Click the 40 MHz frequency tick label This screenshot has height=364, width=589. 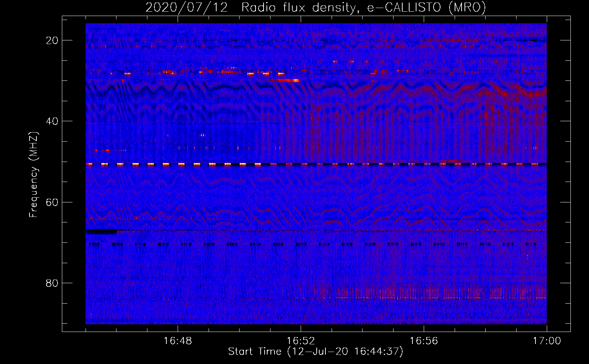pos(52,121)
